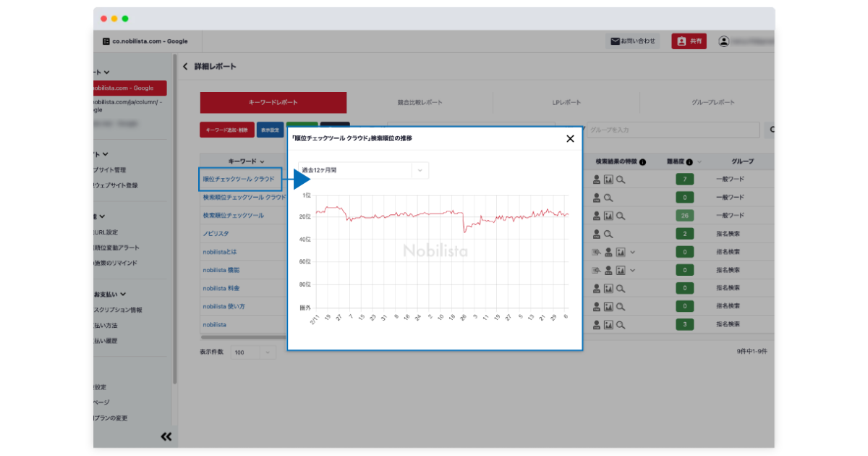The width and height of the screenshot is (868, 456).
Task: Click magnifier icon in difficulty 26 row
Action: (621, 216)
